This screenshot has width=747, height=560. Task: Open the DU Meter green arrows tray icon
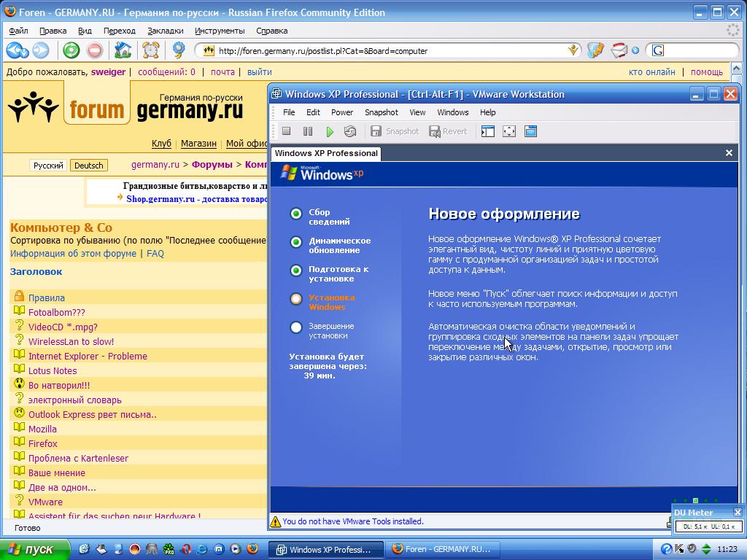(706, 549)
